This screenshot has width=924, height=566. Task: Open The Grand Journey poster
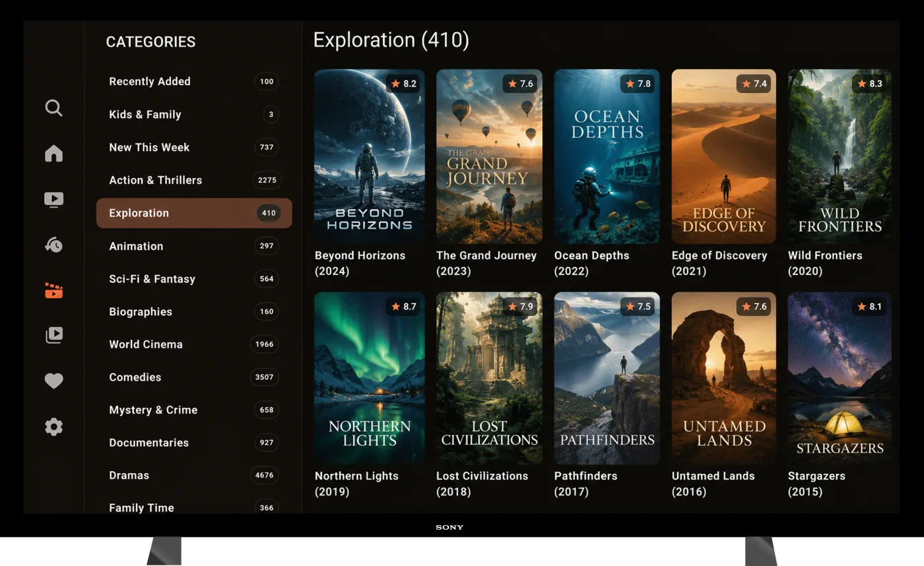click(489, 156)
